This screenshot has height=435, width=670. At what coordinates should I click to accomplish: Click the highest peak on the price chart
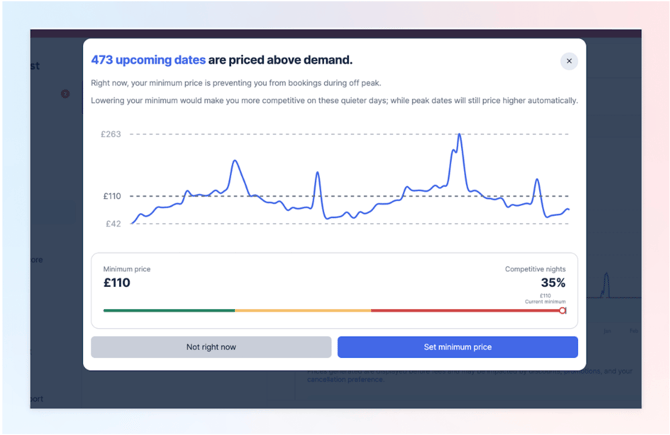459,135
